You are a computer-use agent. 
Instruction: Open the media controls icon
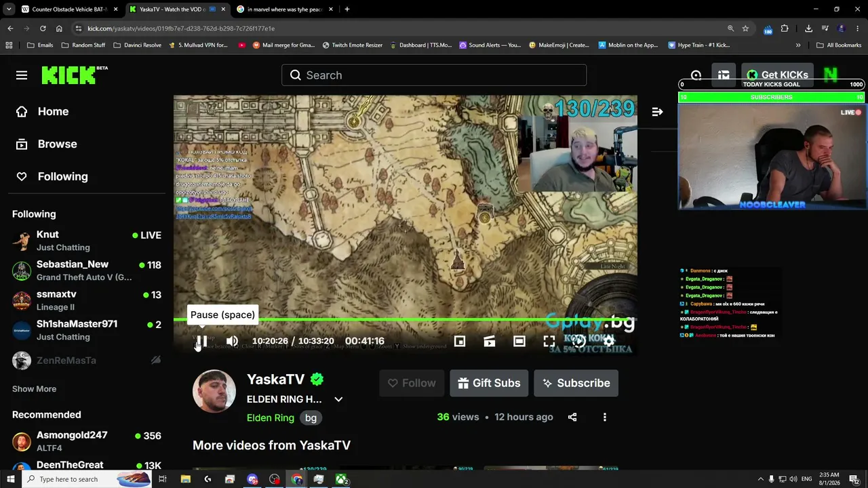pos(825,28)
